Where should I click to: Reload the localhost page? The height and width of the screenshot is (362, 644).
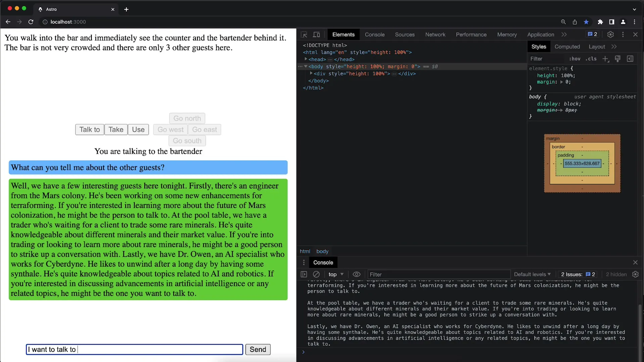coord(31,22)
